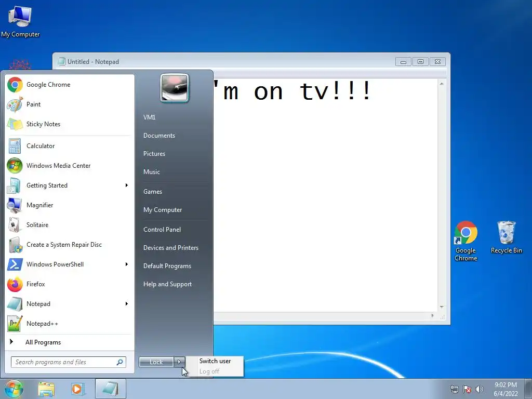Click the search magnifier icon
Image resolution: width=532 pixels, height=399 pixels.
point(120,362)
